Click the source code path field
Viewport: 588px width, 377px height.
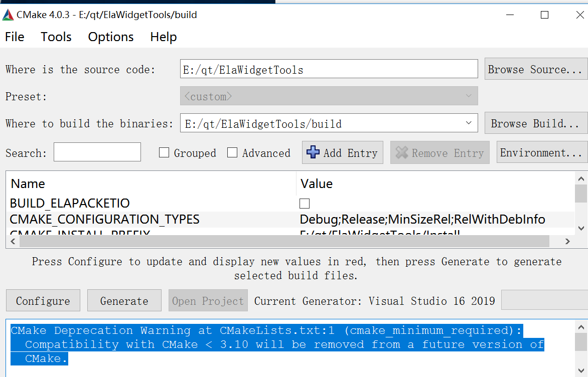tap(329, 69)
